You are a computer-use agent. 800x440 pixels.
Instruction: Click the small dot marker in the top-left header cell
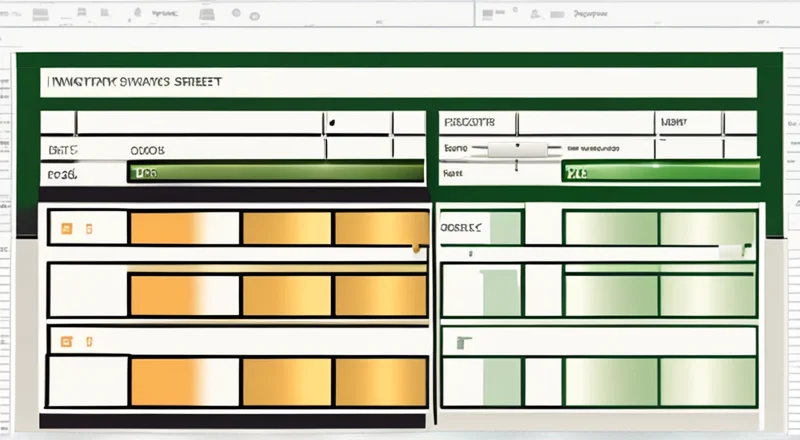pos(331,123)
